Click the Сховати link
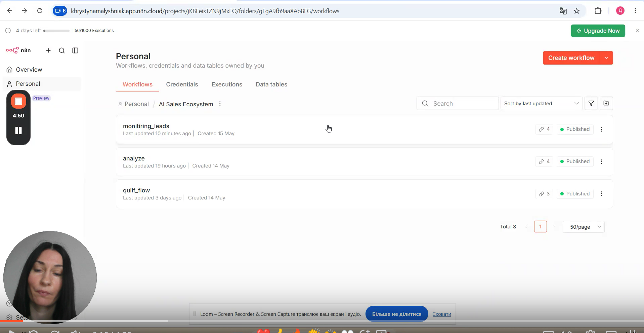The width and height of the screenshot is (644, 333). (x=442, y=314)
